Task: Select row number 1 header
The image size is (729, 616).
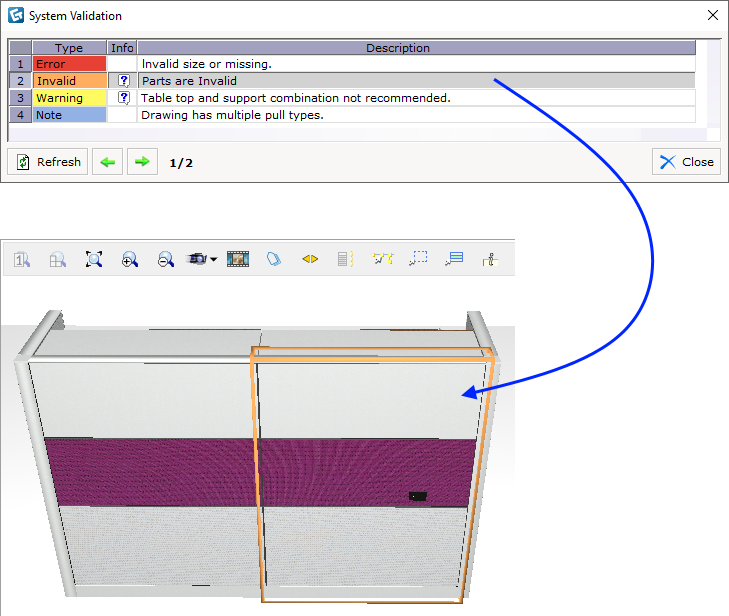Action: point(20,64)
